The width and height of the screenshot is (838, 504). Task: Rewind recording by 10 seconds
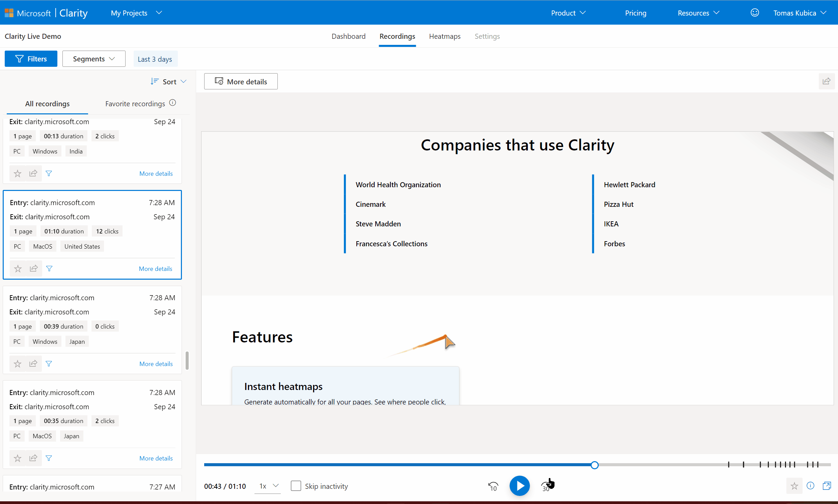tap(492, 486)
